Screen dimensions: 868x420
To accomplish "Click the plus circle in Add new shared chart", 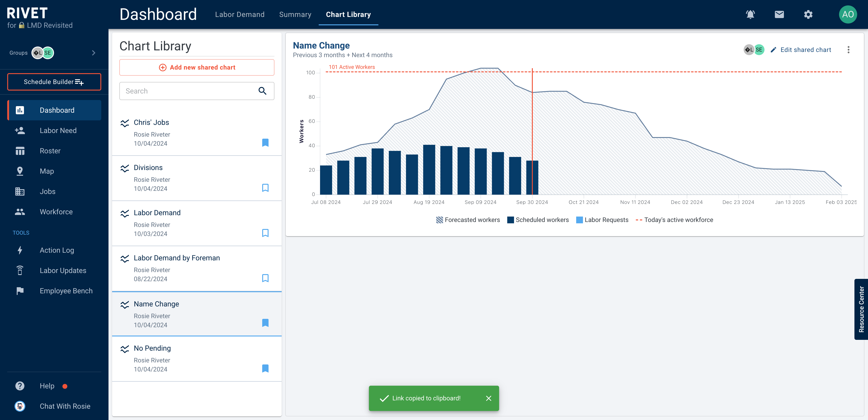I will pos(163,67).
